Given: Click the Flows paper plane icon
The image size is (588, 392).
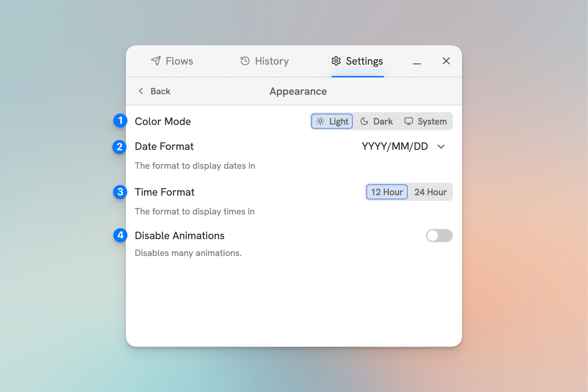Looking at the screenshot, I should 156,61.
